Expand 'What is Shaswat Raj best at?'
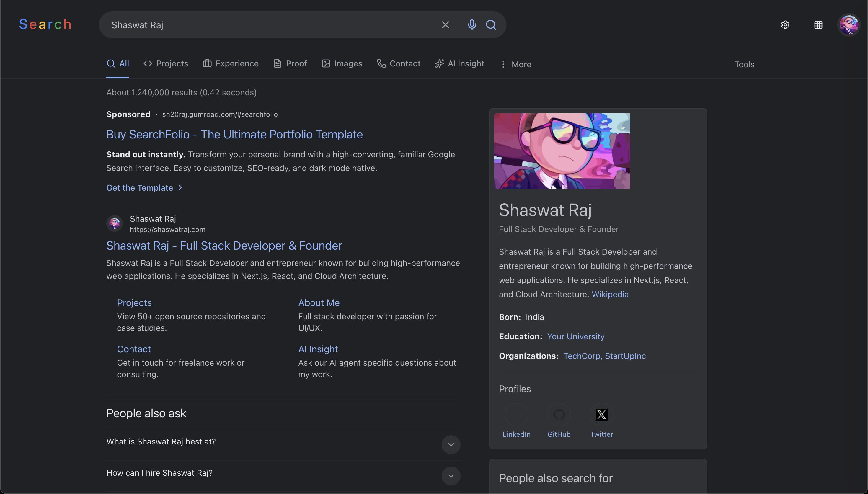Screen dimensions: 868x494 (x=451, y=444)
